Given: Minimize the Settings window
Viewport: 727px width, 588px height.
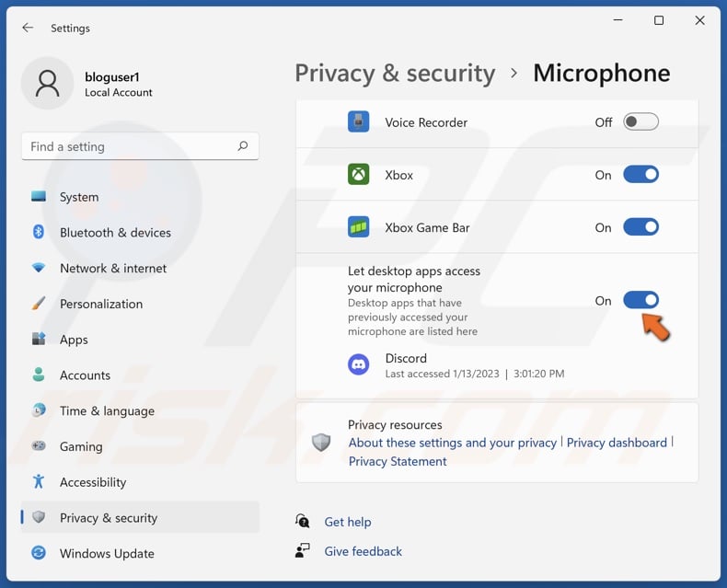Looking at the screenshot, I should pos(617,20).
